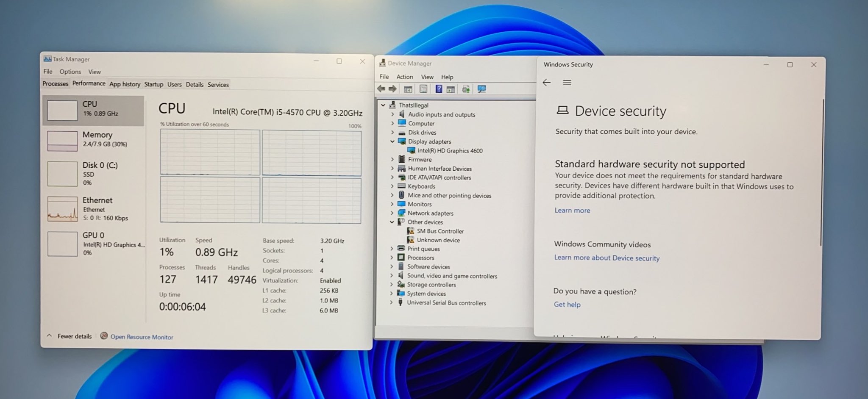
Task: Open Resource Monitor from Task Manager
Action: (142, 337)
